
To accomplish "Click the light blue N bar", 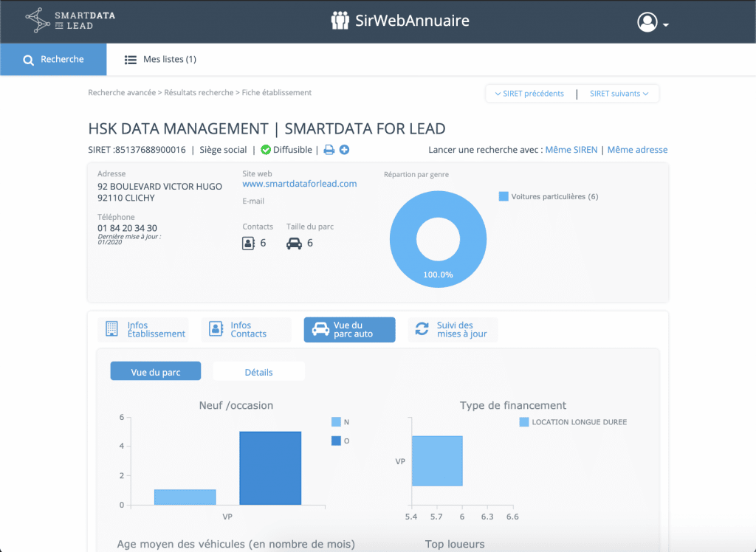I will point(185,497).
